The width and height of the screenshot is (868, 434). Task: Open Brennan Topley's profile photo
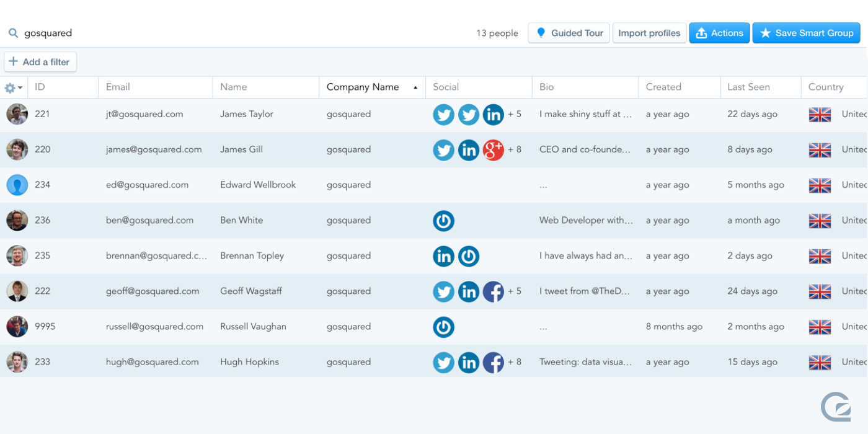click(x=17, y=255)
